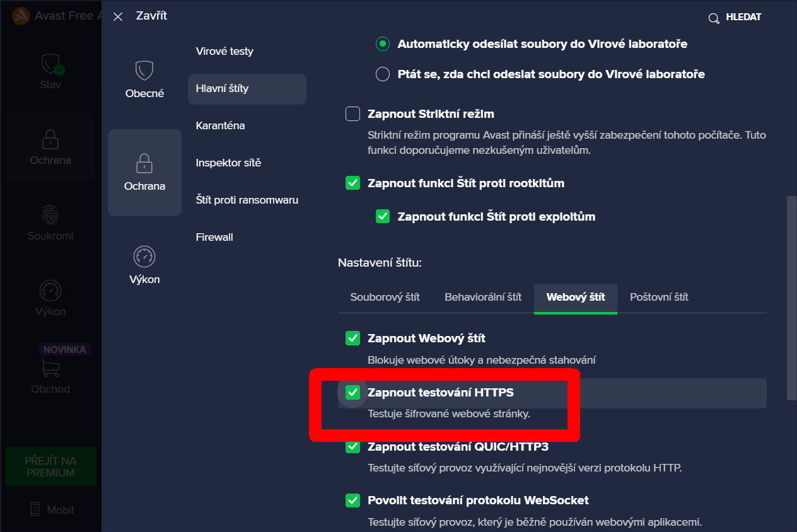Open the Soukromí fingerprint icon

[50, 216]
